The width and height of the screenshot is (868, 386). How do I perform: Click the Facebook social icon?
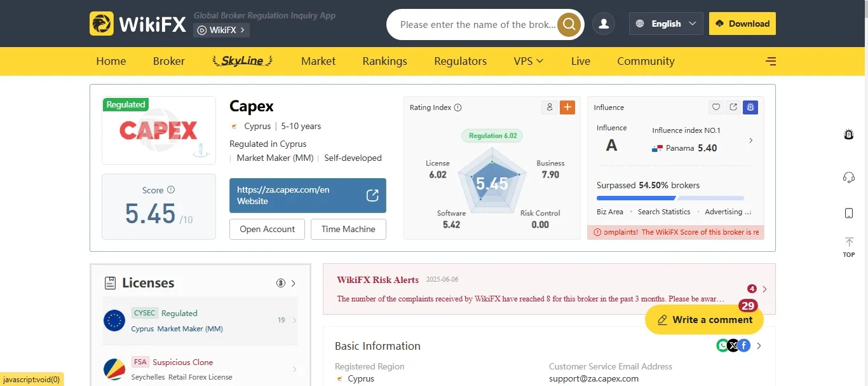pyautogui.click(x=743, y=345)
